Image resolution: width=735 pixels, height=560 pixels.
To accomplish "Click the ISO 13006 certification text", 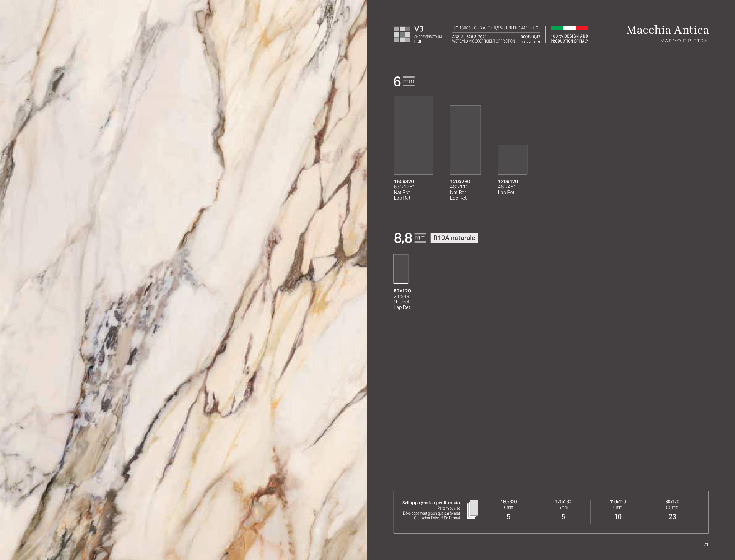I will click(x=496, y=28).
